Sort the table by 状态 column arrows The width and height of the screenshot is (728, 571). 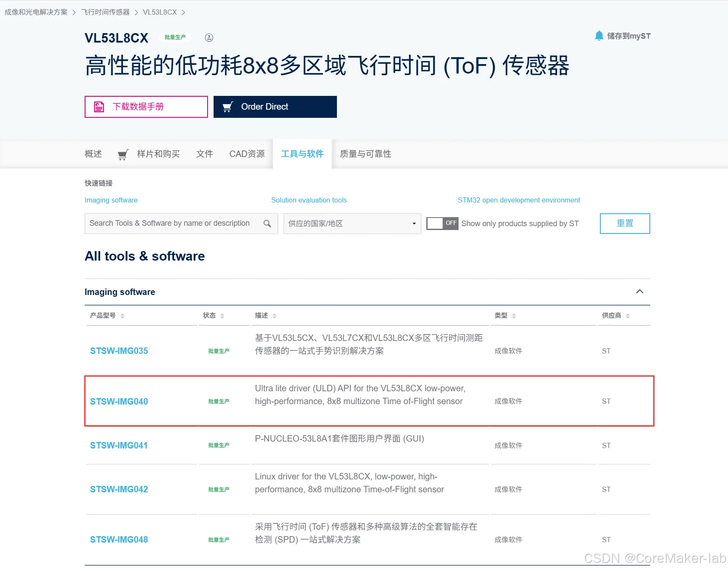[x=222, y=316]
